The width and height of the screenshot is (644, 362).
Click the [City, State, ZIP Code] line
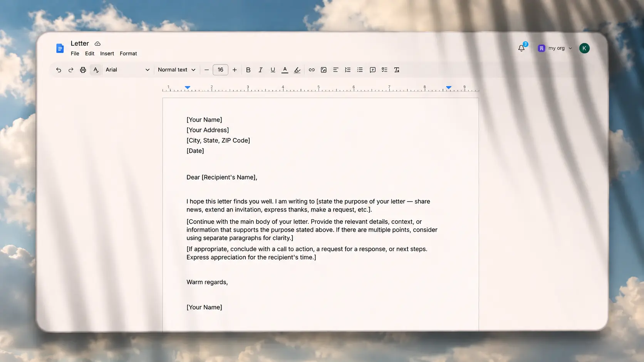coord(218,140)
